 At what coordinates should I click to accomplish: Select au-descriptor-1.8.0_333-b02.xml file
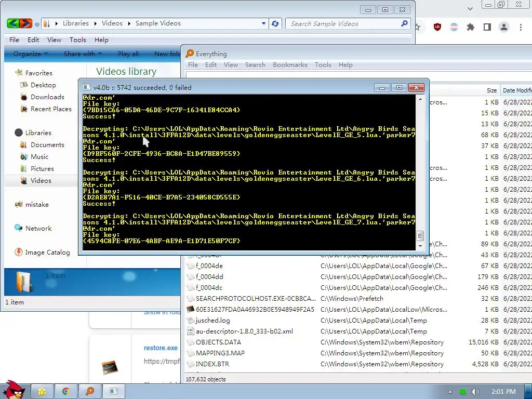click(244, 331)
